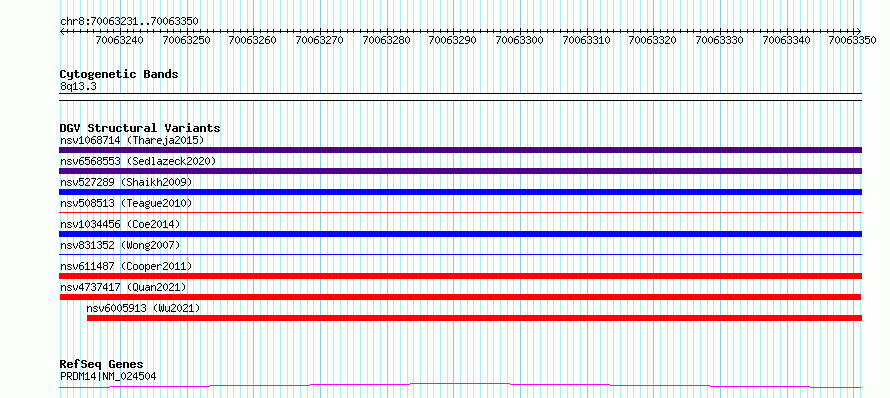Click the right arrowhead of the ruler

point(859,31)
